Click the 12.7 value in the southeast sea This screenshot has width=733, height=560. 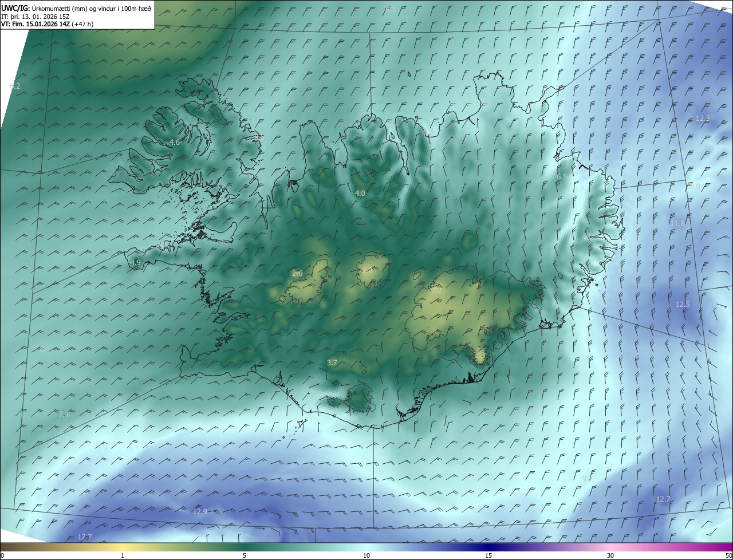point(663,499)
